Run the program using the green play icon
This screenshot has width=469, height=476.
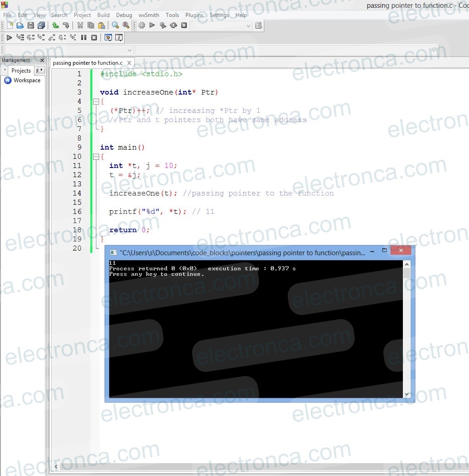point(152,26)
